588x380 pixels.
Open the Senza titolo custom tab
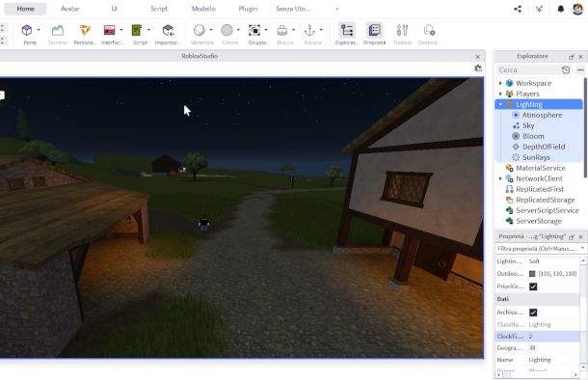pyautogui.click(x=293, y=9)
